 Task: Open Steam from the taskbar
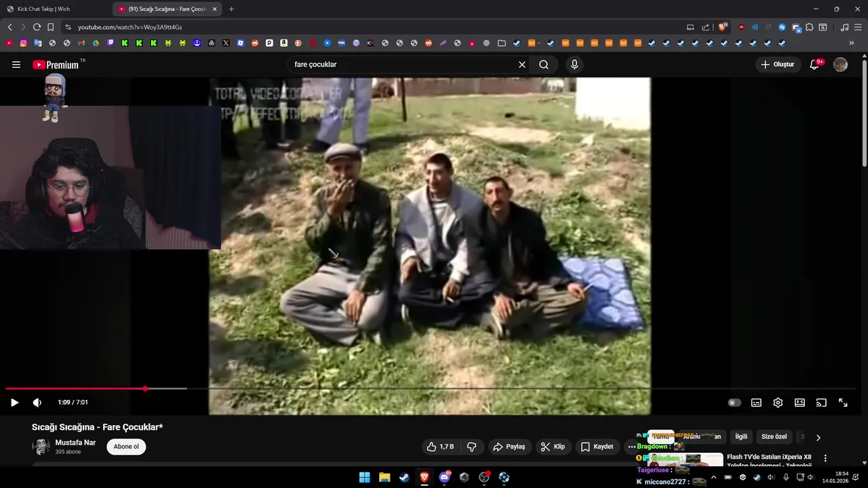pyautogui.click(x=404, y=477)
